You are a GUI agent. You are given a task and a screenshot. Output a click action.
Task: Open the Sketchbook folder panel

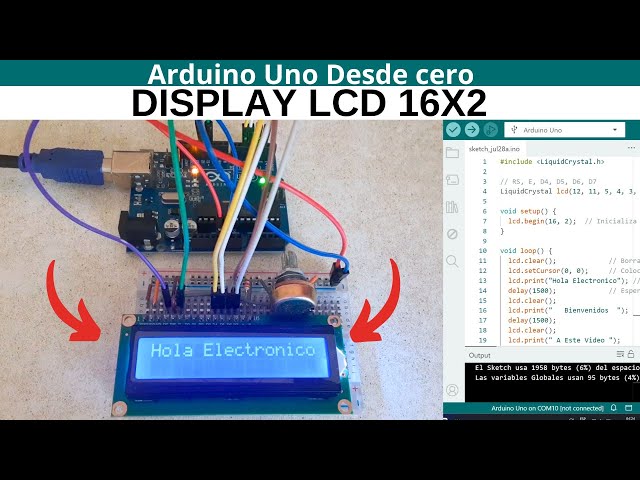[x=452, y=153]
